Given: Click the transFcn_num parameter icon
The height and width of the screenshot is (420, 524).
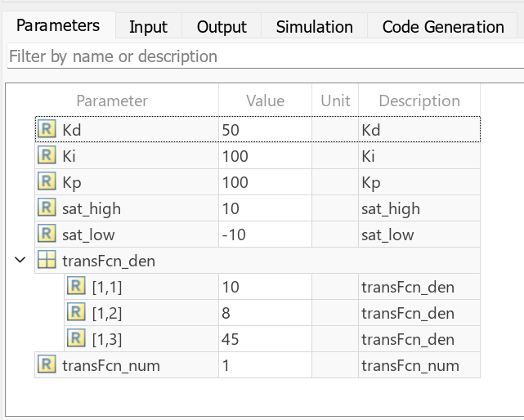Looking at the screenshot, I should tap(47, 365).
